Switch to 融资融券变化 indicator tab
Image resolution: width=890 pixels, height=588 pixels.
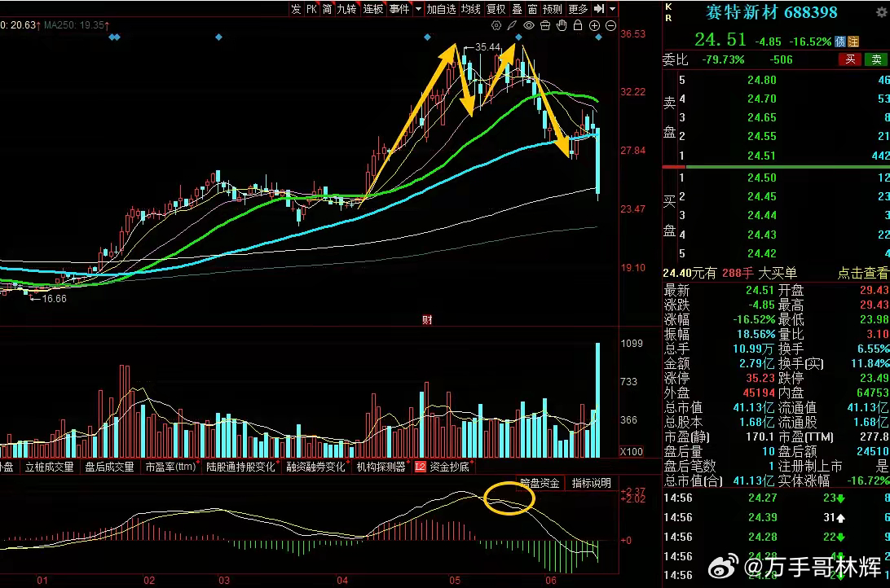coord(315,467)
